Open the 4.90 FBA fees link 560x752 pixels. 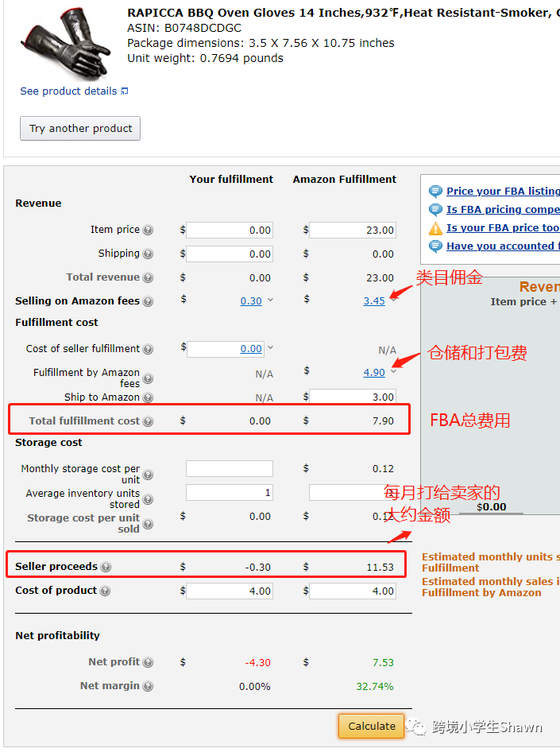coord(374,373)
